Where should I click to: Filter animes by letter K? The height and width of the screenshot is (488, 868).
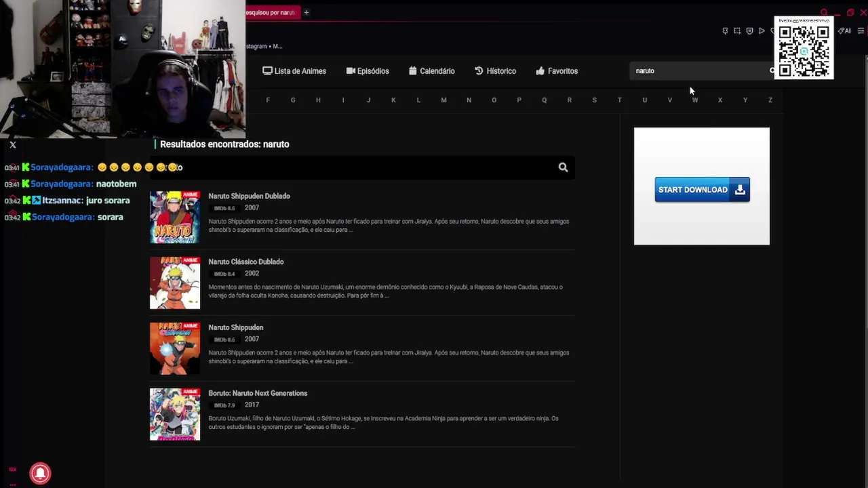coord(393,100)
